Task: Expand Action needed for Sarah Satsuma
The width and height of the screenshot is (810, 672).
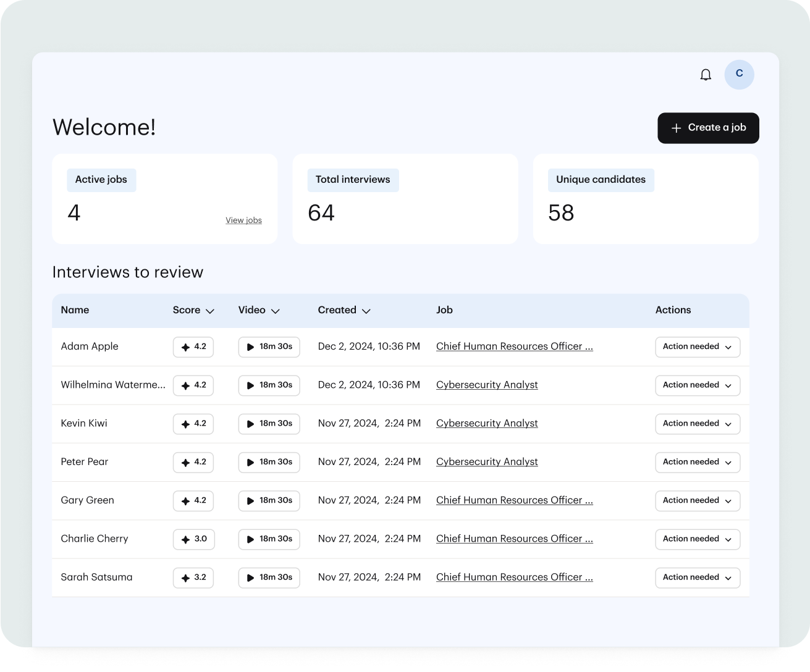Action: pyautogui.click(x=697, y=577)
